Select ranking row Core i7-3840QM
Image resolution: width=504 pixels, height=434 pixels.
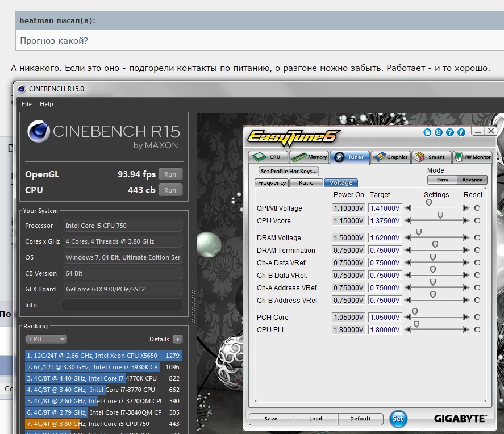click(103, 412)
